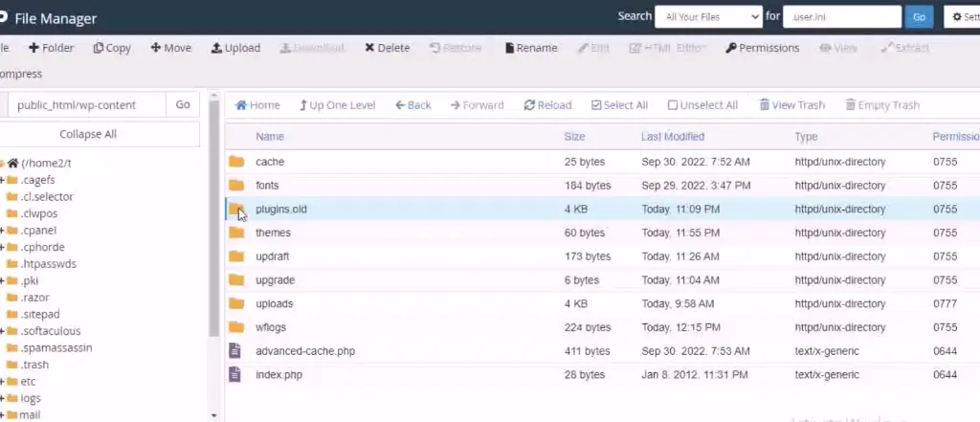This screenshot has height=422, width=980.
Task: Expand the .cpanel tree folder
Action: (3, 231)
